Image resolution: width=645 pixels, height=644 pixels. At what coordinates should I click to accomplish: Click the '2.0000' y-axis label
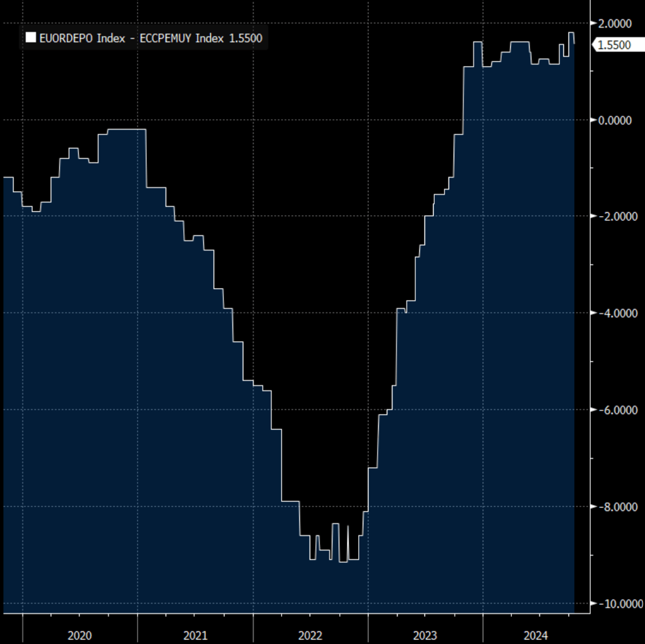(614, 24)
